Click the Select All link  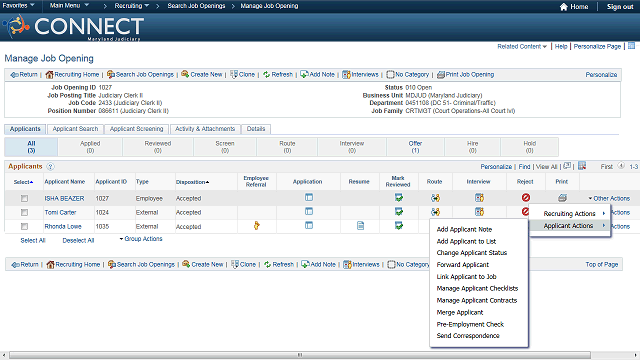point(33,240)
